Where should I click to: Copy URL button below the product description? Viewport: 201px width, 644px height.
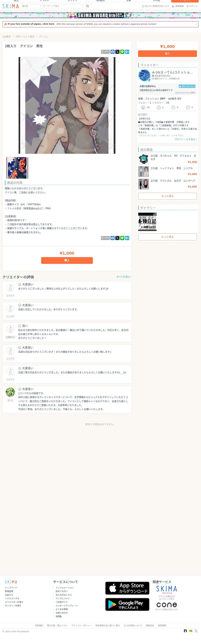tap(105, 238)
